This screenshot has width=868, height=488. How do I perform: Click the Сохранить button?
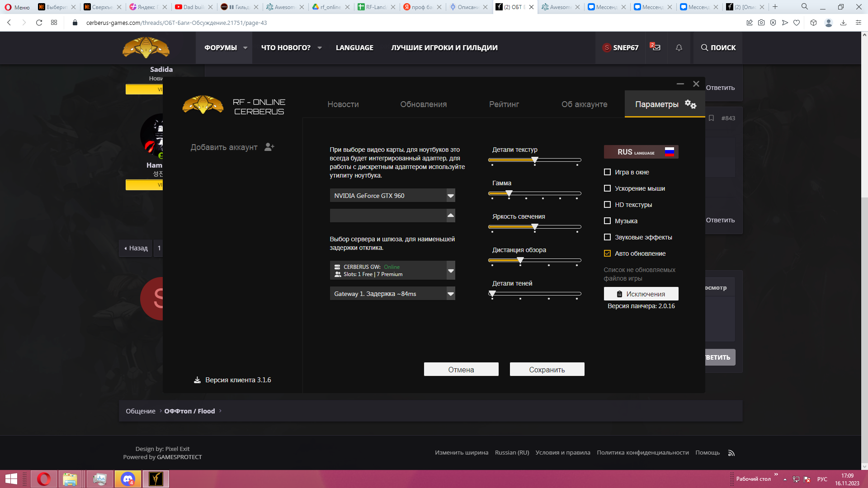pyautogui.click(x=547, y=370)
